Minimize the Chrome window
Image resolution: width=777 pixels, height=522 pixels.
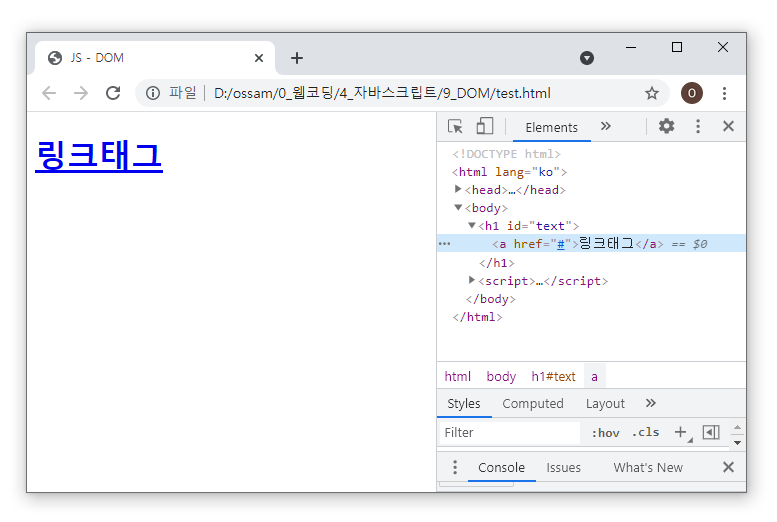tap(631, 48)
